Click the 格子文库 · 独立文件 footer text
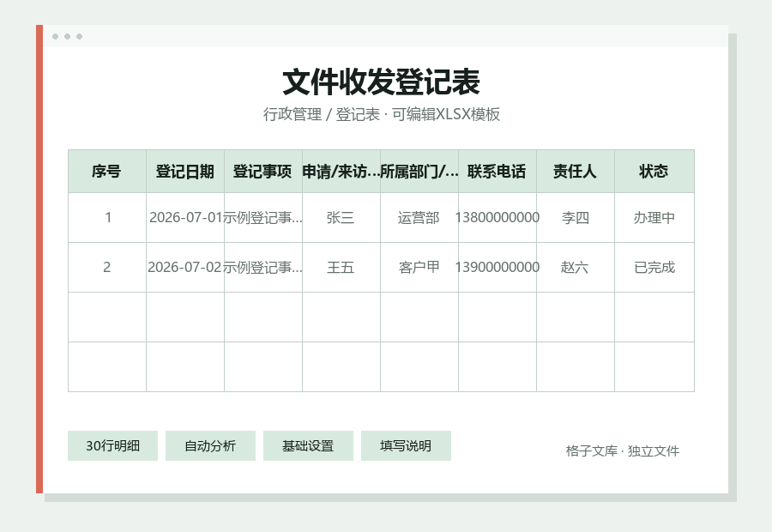Viewport: 772px width, 532px height. [x=623, y=451]
